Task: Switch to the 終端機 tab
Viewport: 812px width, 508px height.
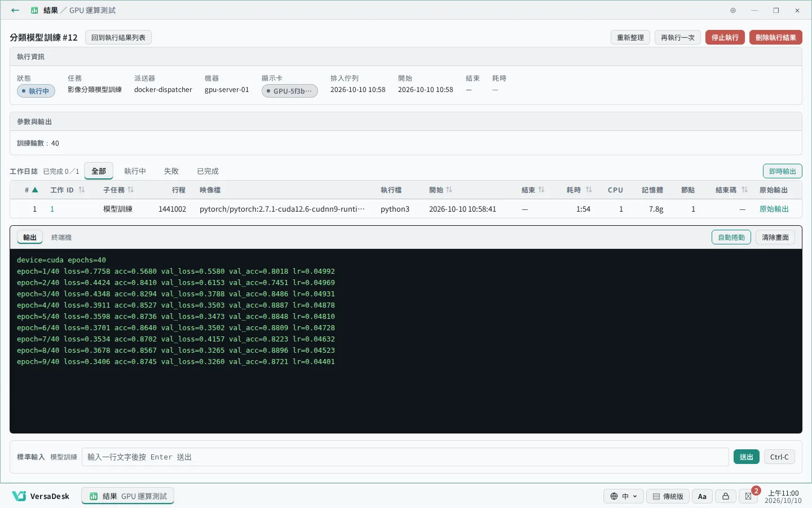Action: click(61, 238)
